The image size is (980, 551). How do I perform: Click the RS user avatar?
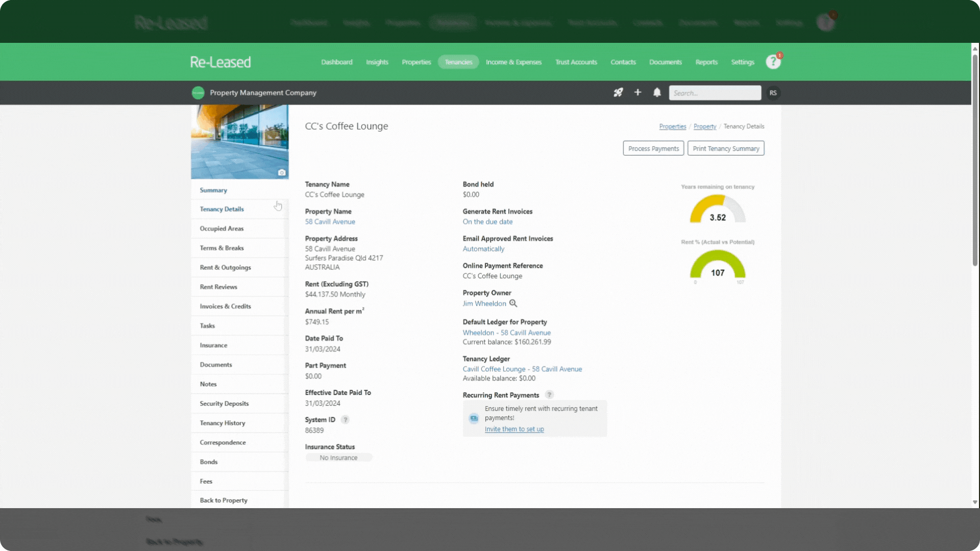(773, 93)
